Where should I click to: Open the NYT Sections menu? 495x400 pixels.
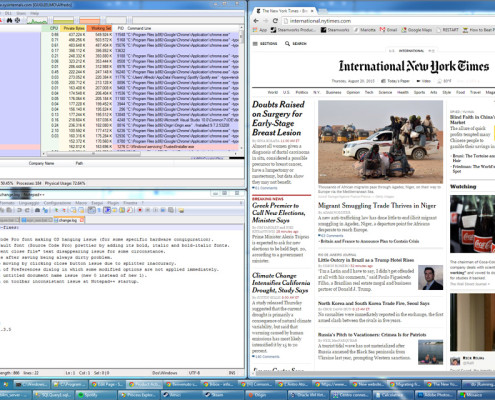coord(265,44)
